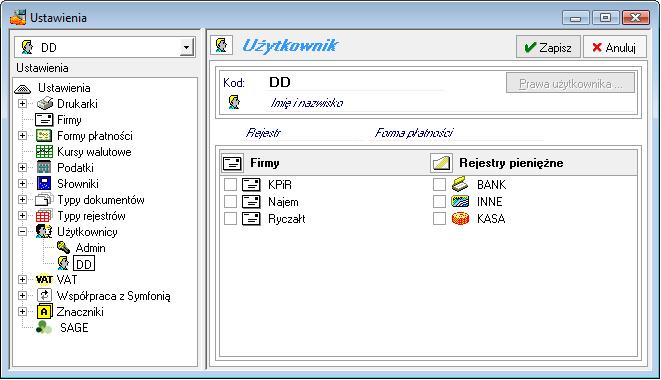Click the Firmy card icon in tree
This screenshot has height=380, width=661.
point(44,120)
